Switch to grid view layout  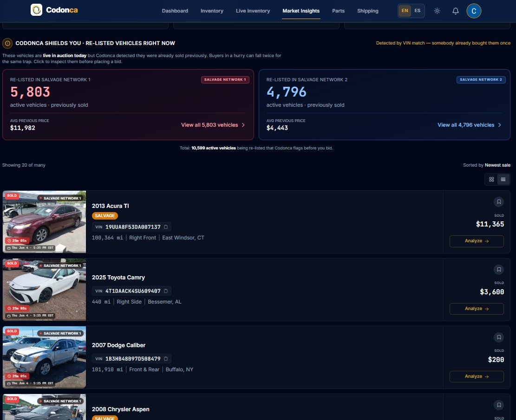point(491,179)
